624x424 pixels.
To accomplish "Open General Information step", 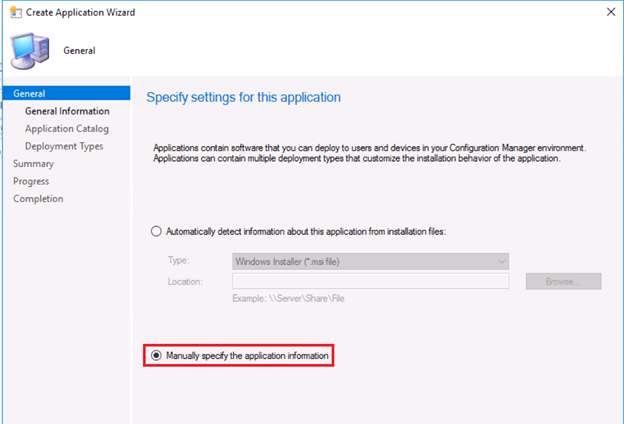I will point(67,111).
